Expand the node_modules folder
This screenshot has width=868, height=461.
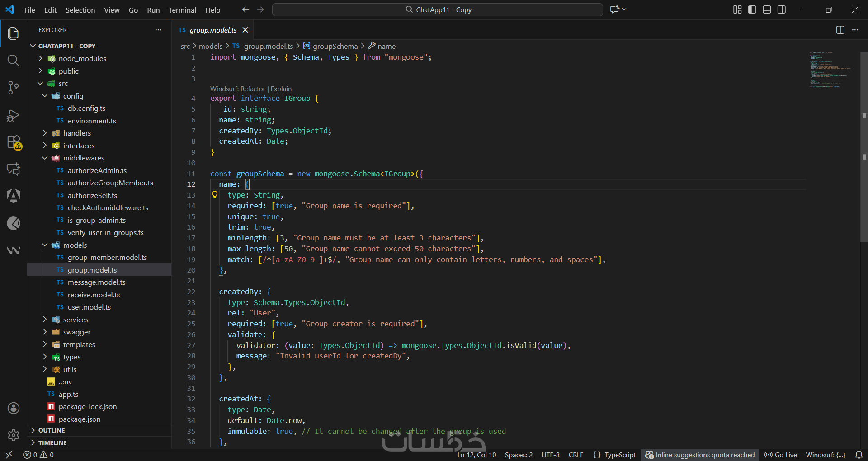point(40,58)
